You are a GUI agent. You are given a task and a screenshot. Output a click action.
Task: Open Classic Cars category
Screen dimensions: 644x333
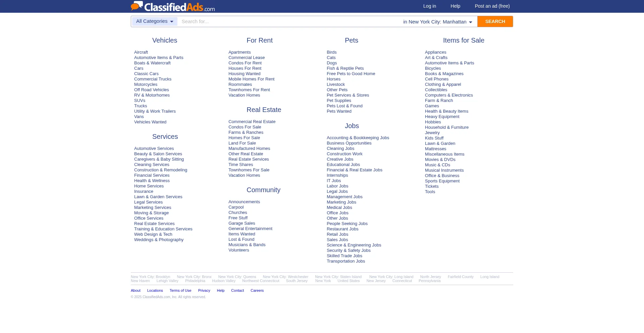click(x=146, y=74)
